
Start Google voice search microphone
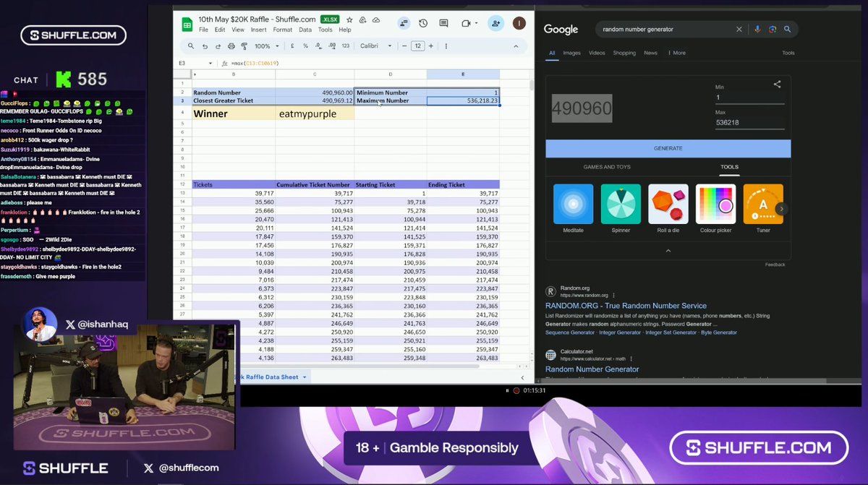coord(757,30)
